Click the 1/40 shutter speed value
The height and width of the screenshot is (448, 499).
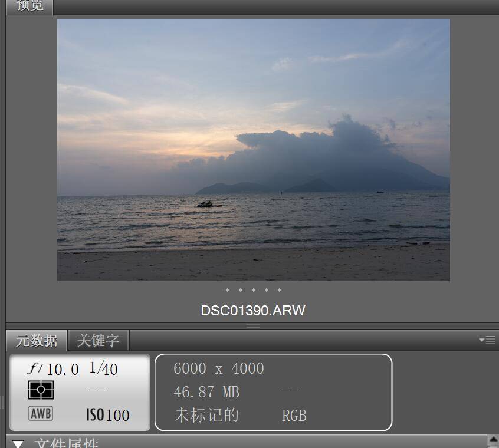pyautogui.click(x=103, y=369)
